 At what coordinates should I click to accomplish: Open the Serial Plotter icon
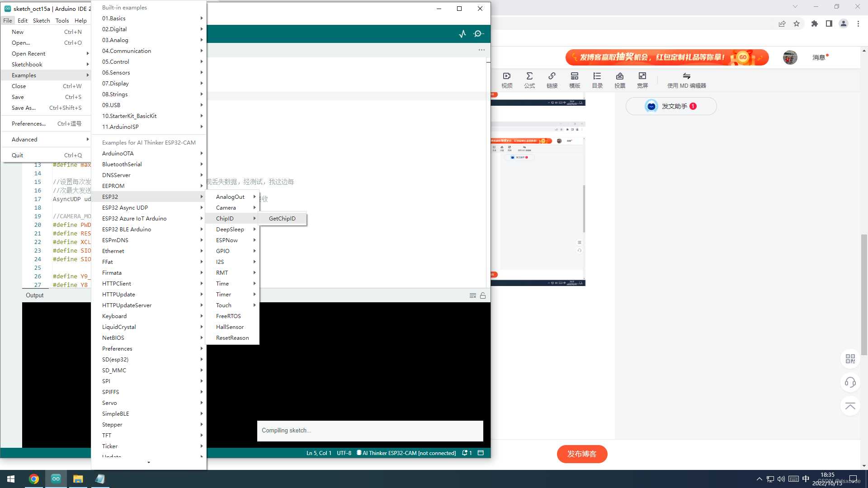[462, 34]
